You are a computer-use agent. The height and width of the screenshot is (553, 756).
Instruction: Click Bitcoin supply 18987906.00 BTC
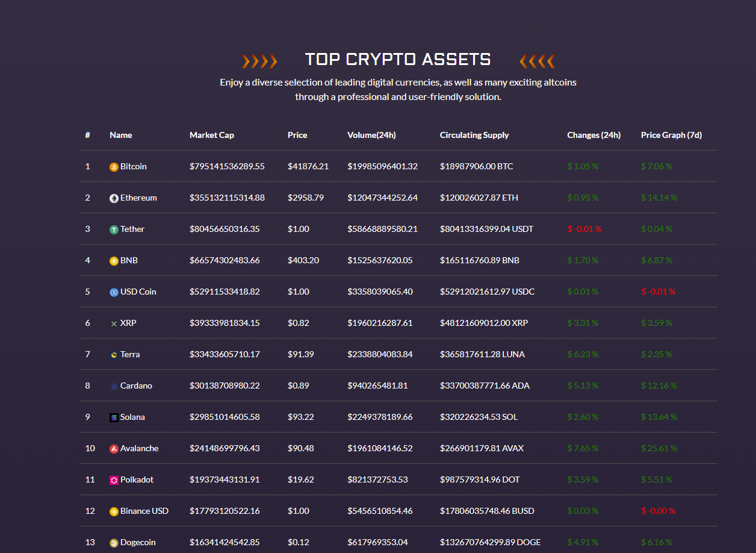(x=477, y=166)
